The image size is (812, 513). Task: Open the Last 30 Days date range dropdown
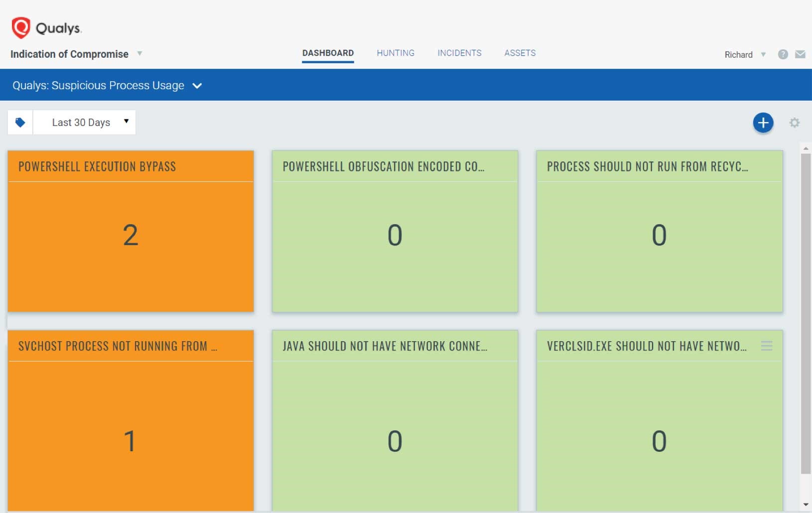(84, 123)
